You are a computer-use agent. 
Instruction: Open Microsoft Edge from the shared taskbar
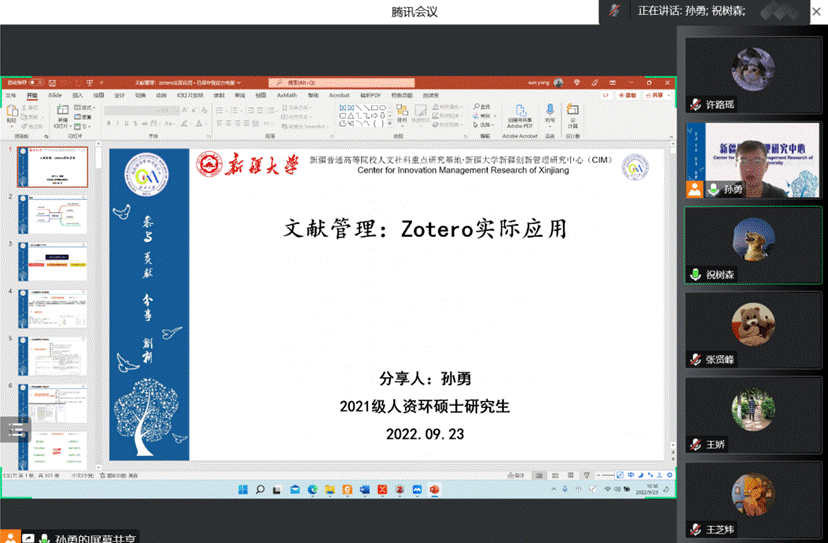coord(312,490)
